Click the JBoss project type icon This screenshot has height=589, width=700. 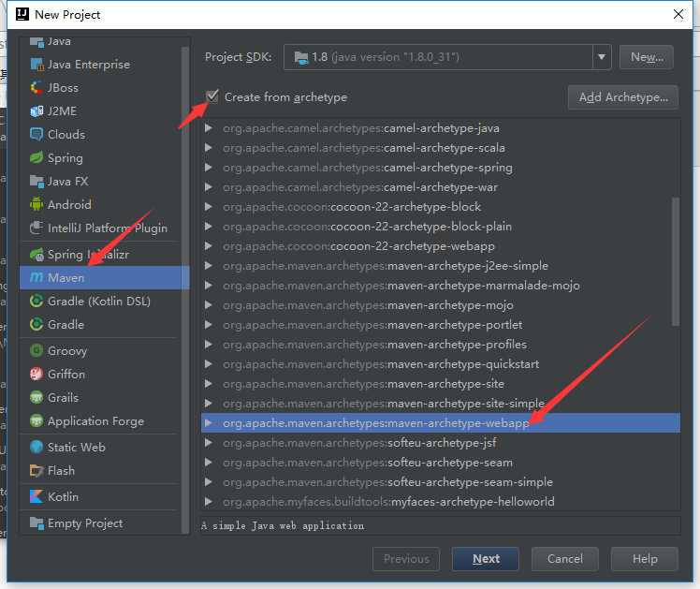point(37,87)
